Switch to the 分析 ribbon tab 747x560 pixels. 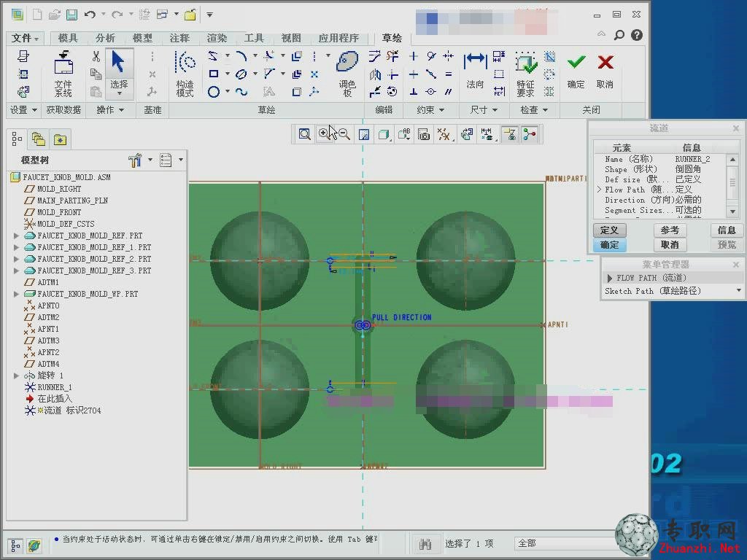(105, 38)
